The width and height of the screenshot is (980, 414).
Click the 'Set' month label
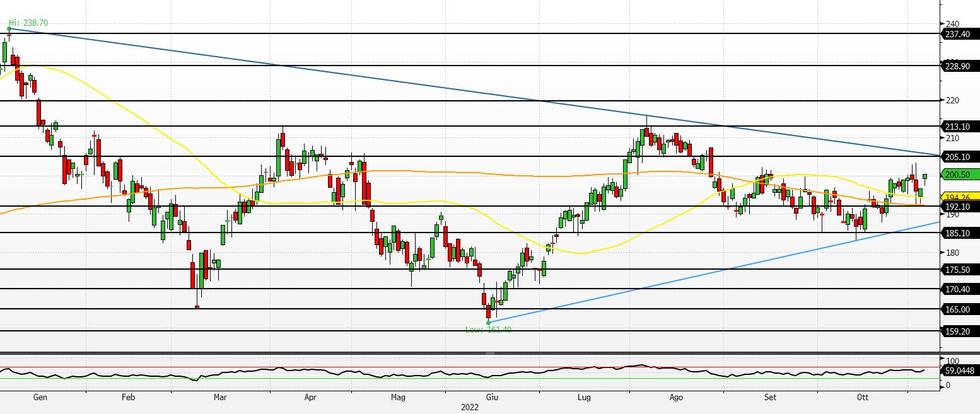click(x=770, y=398)
